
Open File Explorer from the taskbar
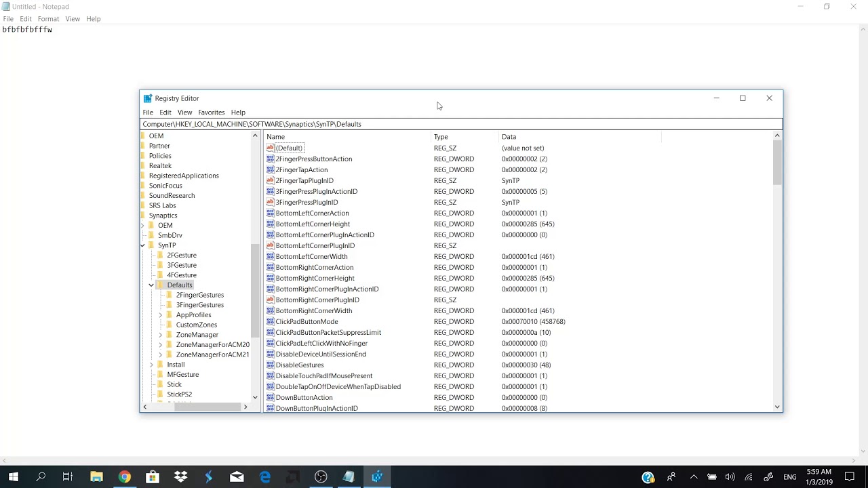point(96,476)
